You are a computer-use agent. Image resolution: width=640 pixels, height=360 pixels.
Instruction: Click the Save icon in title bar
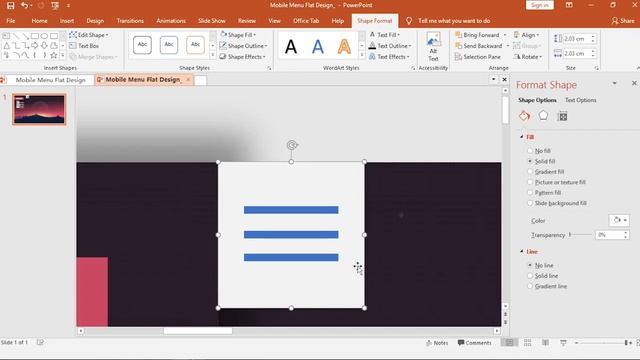tap(11, 5)
